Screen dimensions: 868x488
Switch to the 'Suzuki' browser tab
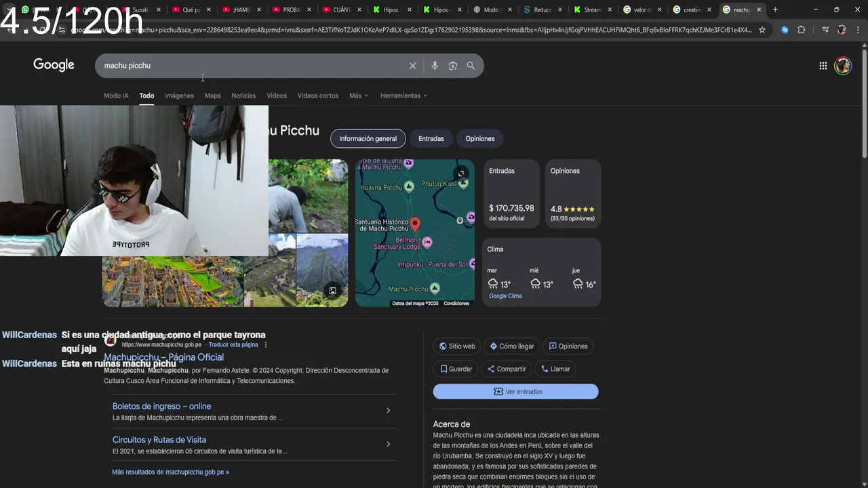[x=140, y=9]
